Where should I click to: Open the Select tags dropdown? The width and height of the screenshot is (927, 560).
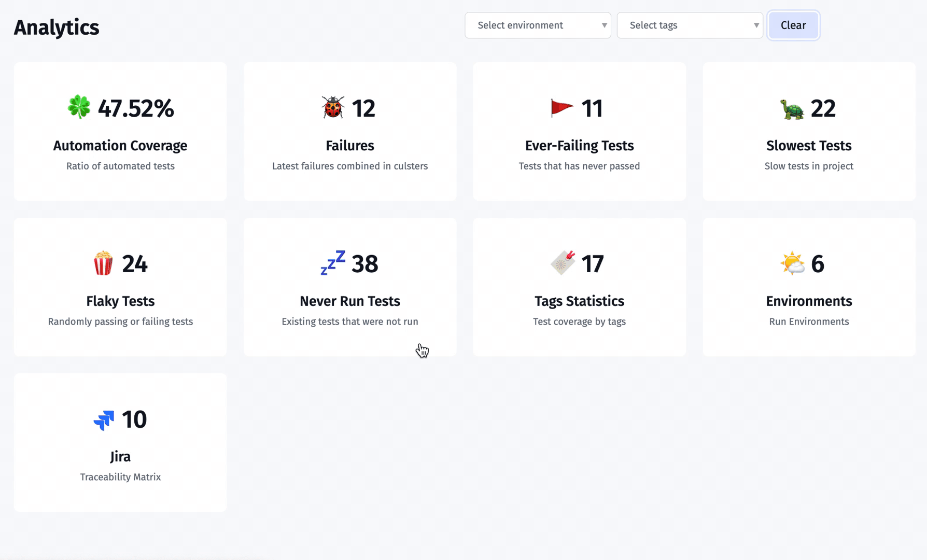[x=690, y=25]
